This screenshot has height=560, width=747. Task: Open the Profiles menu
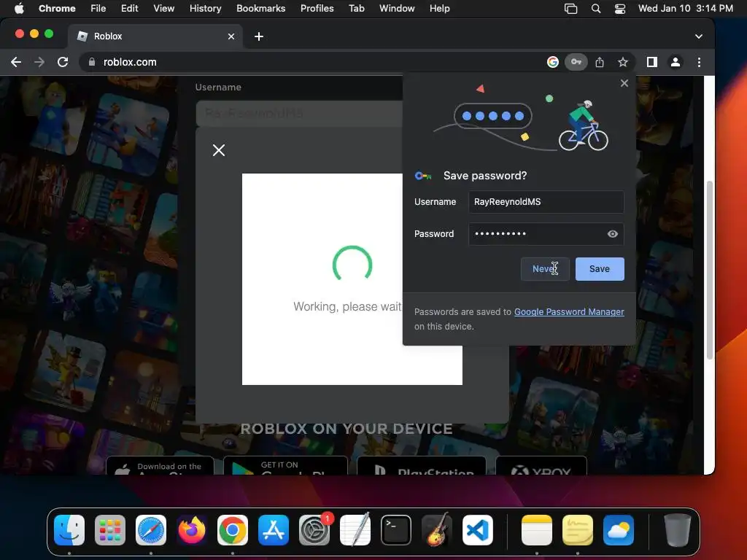pos(317,8)
